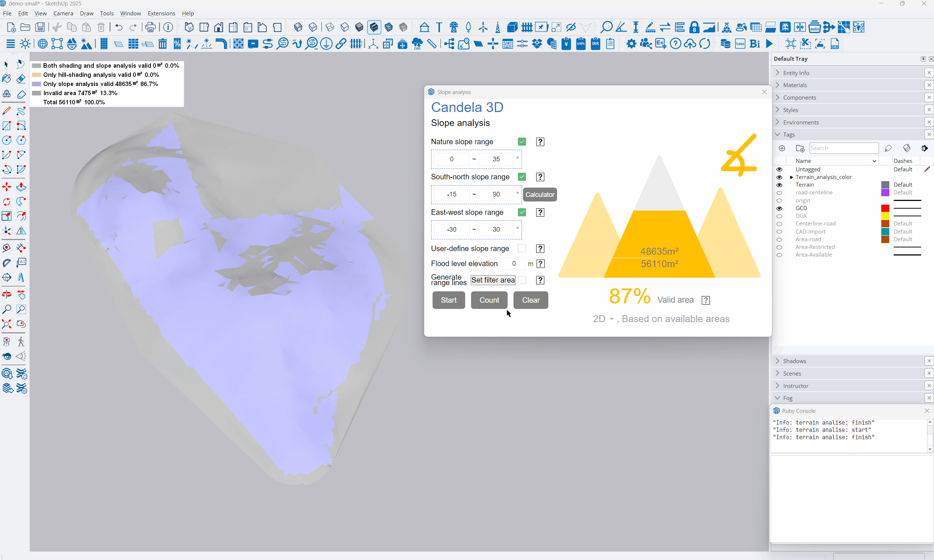Image resolution: width=934 pixels, height=560 pixels.
Task: Show the Area-Restricted tag
Action: pyautogui.click(x=779, y=247)
